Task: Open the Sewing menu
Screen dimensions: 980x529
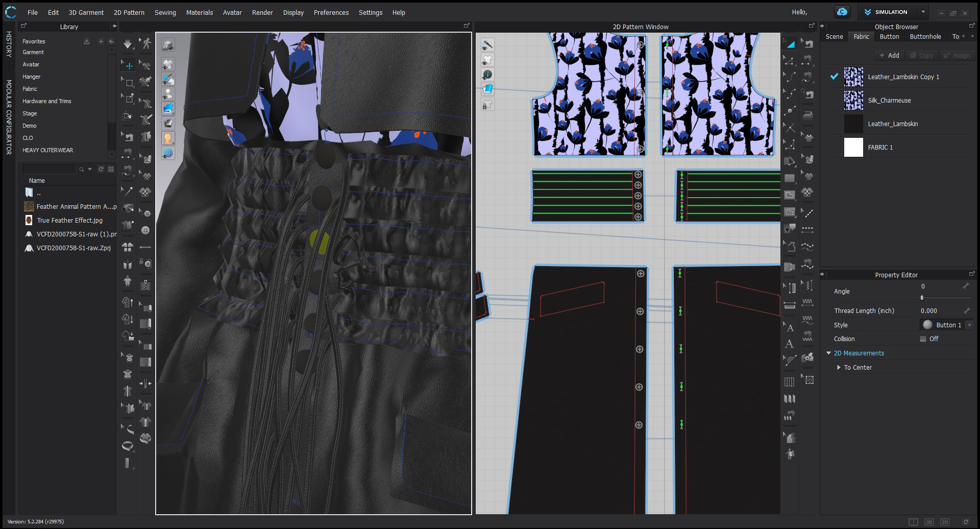Action: point(165,12)
